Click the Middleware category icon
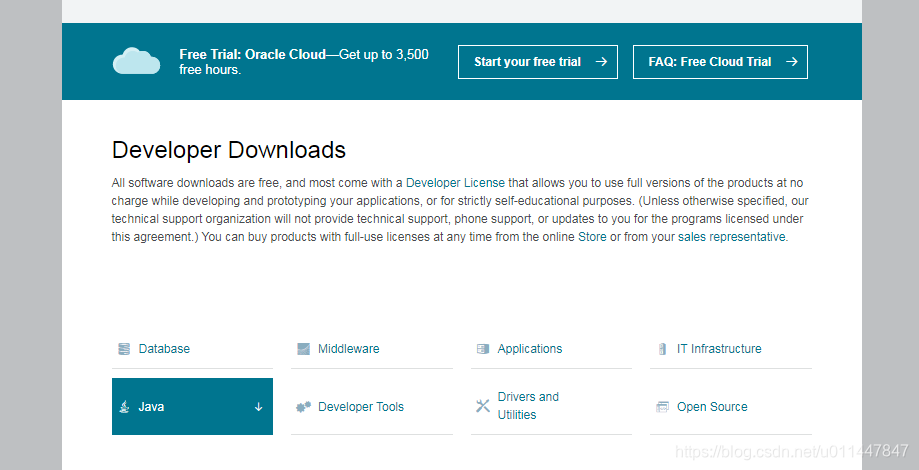Screen dimensions: 919x470 point(303,349)
